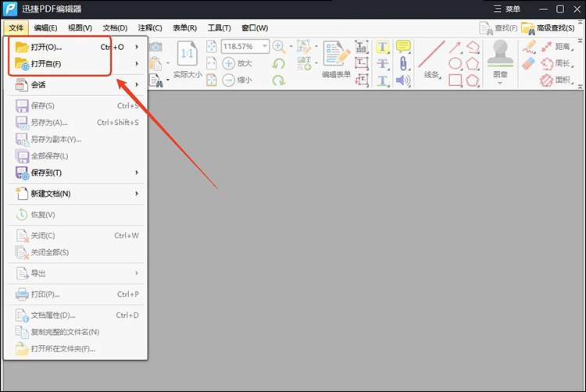586x392 pixels.
Task: Open the zoom percentage 118.57% dropdown
Action: click(265, 46)
